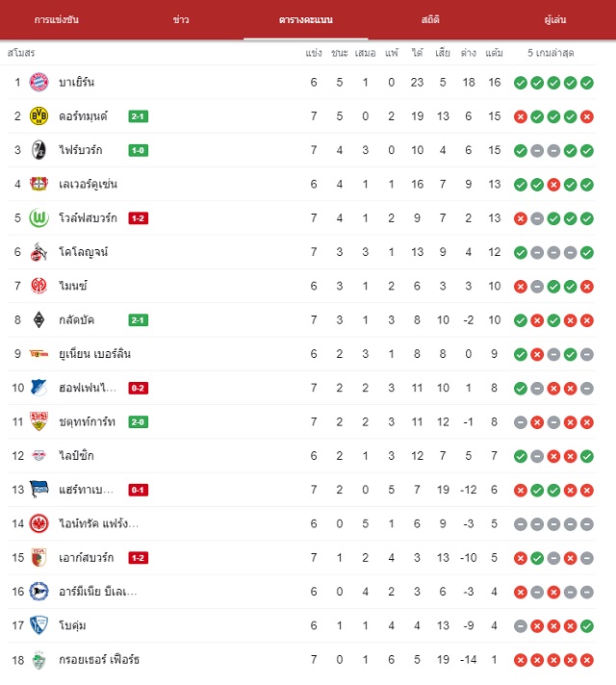Click Dortmund's green 2-1 result badge
The width and height of the screenshot is (616, 685).
139,116
